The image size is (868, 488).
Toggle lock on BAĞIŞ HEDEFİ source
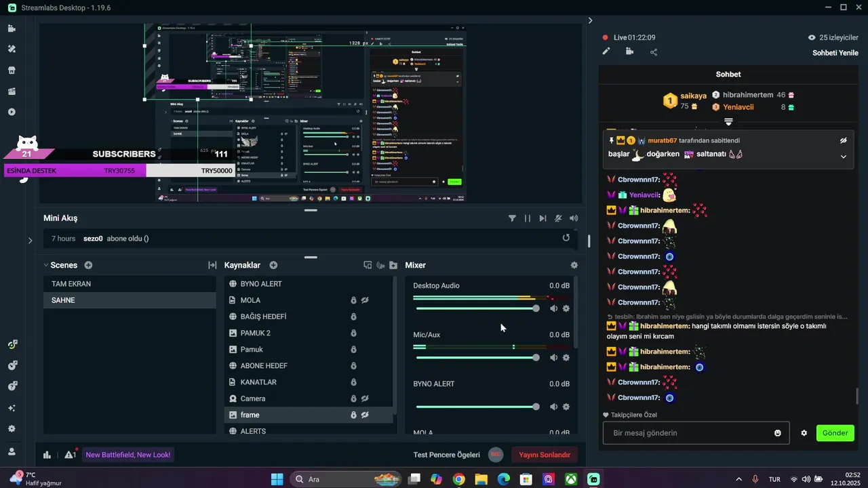pyautogui.click(x=353, y=317)
